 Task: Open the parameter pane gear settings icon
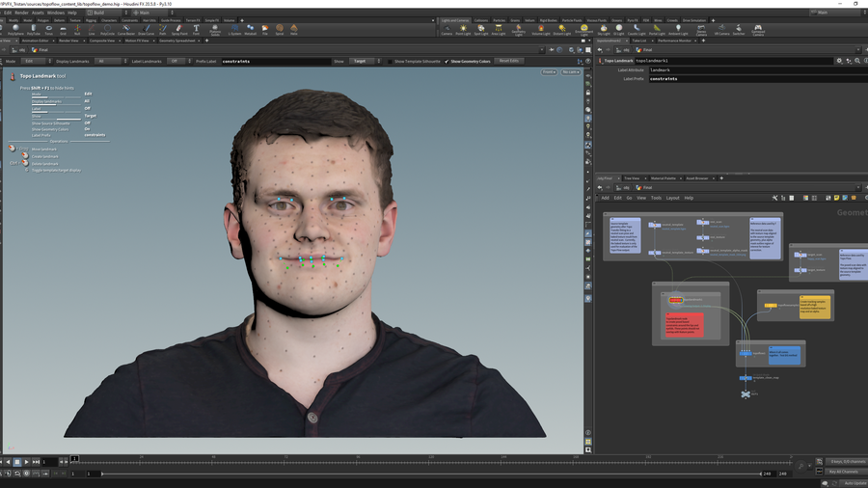coord(839,61)
